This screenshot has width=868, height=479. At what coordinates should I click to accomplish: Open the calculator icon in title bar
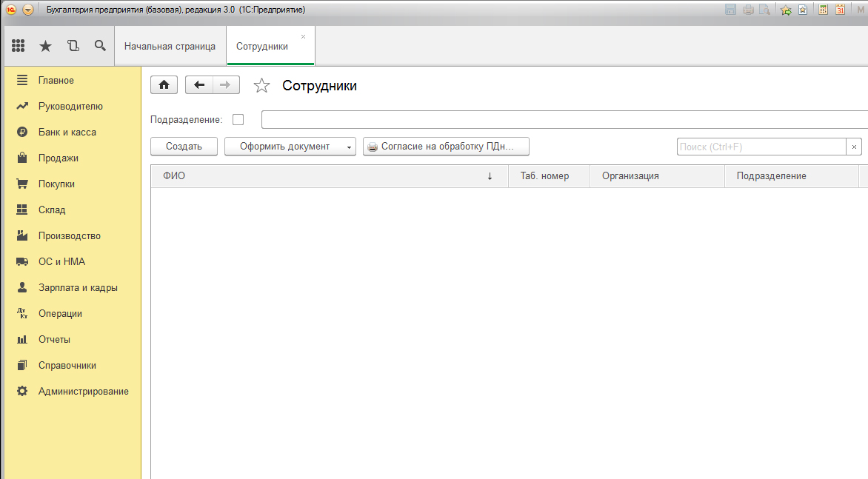pyautogui.click(x=823, y=10)
